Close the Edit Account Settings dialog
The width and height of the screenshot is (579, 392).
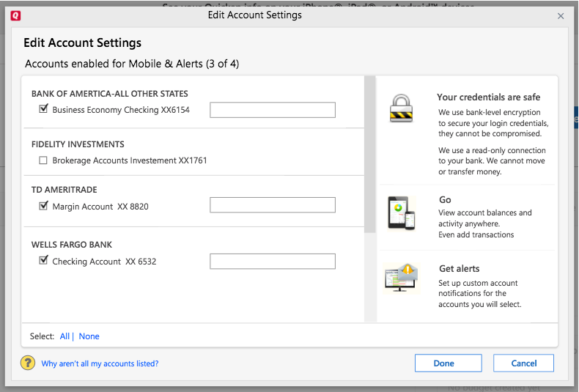tap(561, 16)
